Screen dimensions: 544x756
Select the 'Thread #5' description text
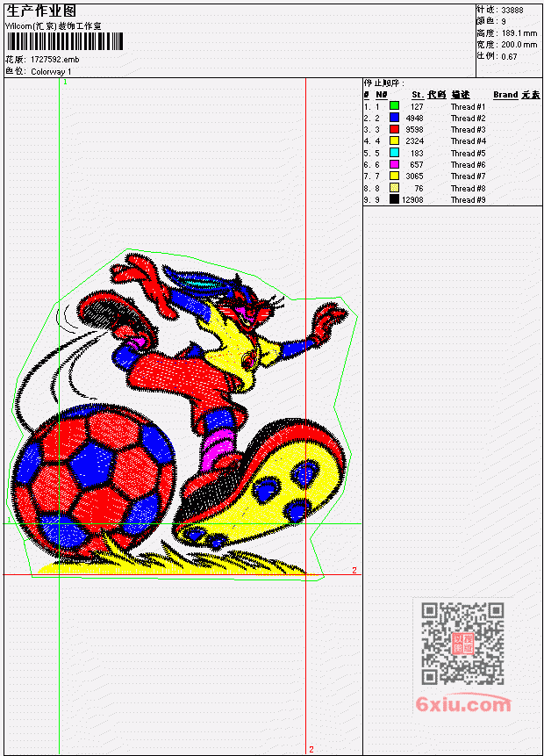coord(468,154)
